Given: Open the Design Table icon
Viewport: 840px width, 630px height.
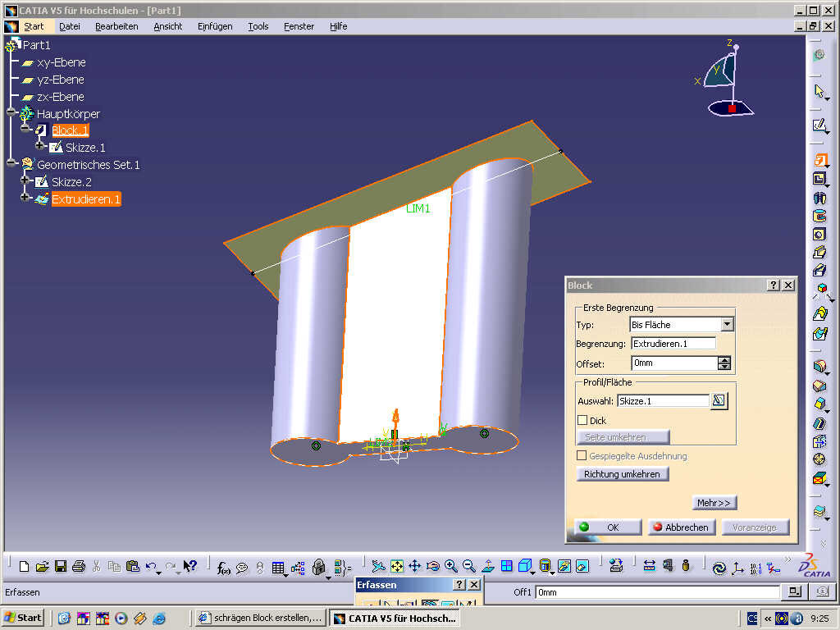Looking at the screenshot, I should (x=277, y=568).
